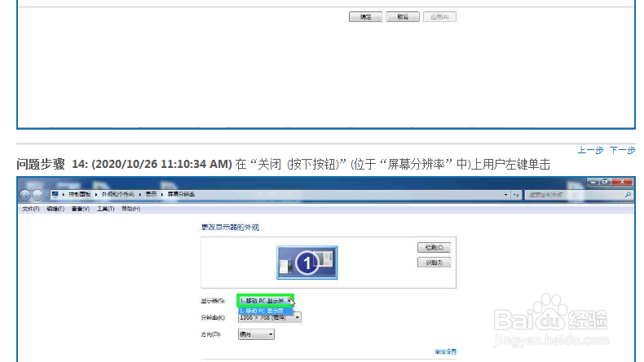Image resolution: width=644 pixels, height=362 pixels.
Task: Click the 识别(I) identify button
Action: (434, 263)
